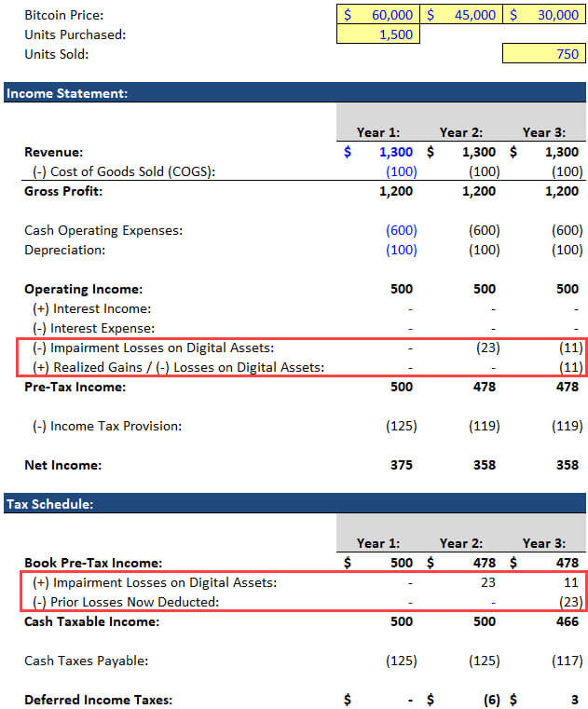Image resolution: width=588 pixels, height=709 pixels.
Task: Select the $60,000 Bitcoin Price cell
Action: 378,15
